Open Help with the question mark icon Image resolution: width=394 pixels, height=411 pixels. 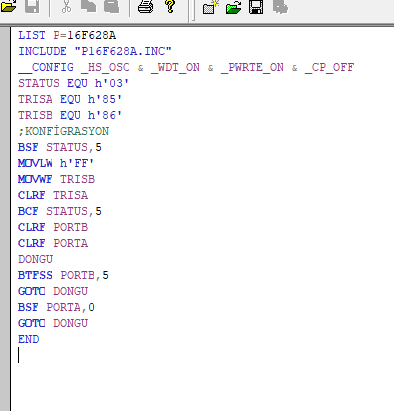tap(170, 7)
